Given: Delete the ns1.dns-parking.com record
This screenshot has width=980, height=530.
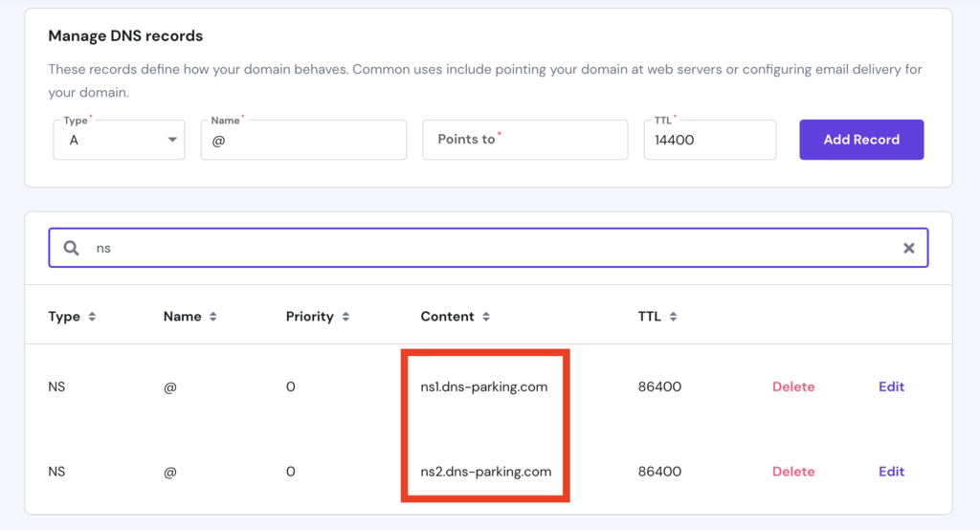Looking at the screenshot, I should pos(793,386).
